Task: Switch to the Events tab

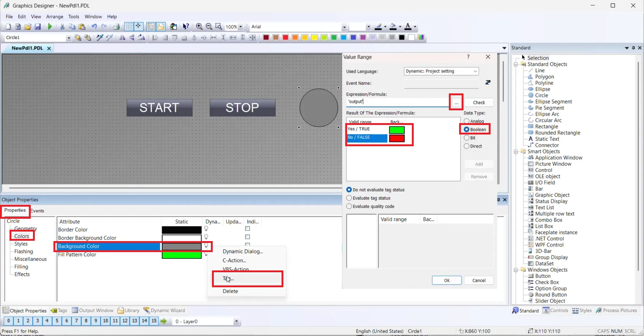Action: tap(37, 210)
